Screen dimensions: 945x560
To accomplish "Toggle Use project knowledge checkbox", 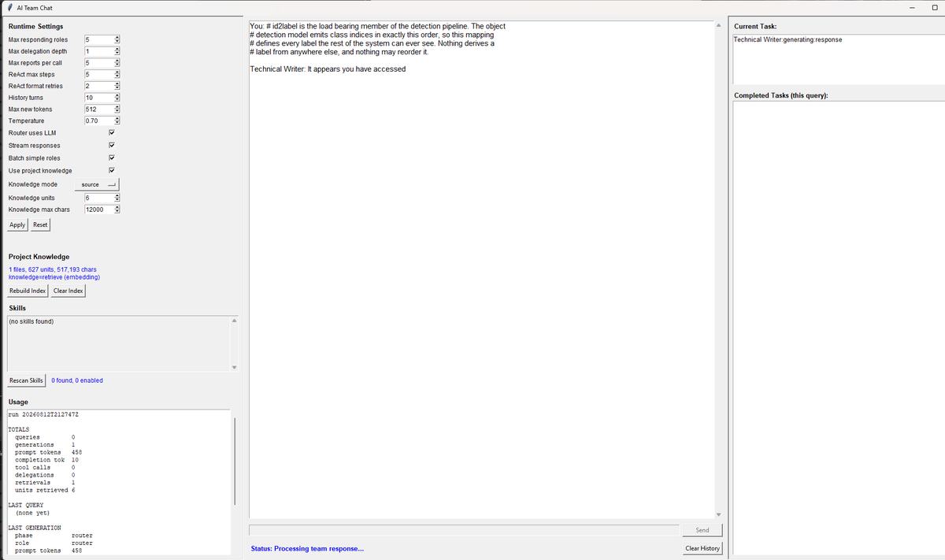I will [x=112, y=171].
